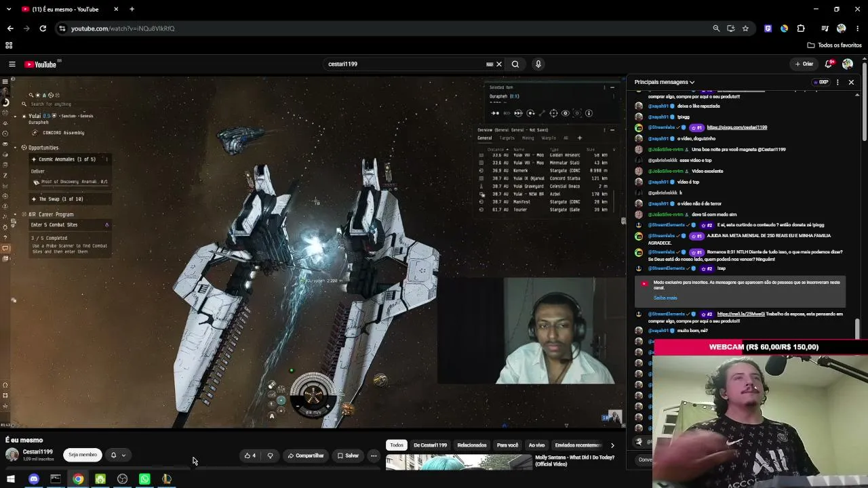This screenshot has height=488, width=868.
Task: Open the YouTube guide hamburger menu
Action: tap(12, 64)
